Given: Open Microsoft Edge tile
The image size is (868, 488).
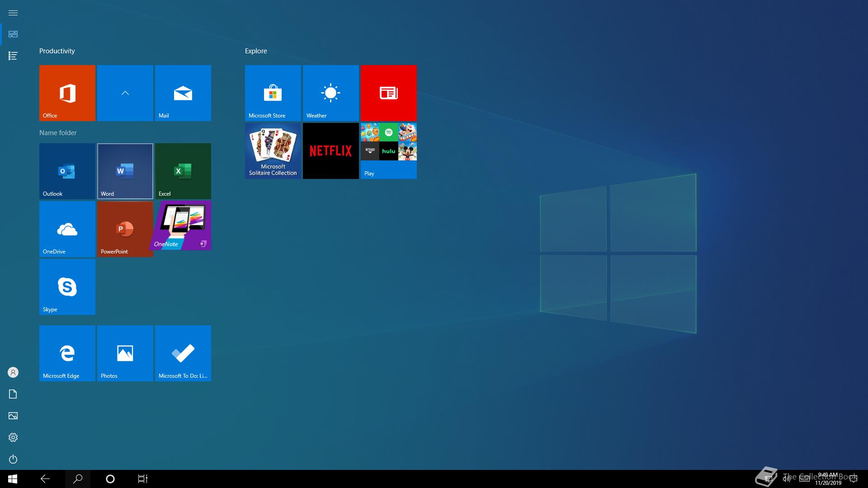Looking at the screenshot, I should [x=67, y=353].
